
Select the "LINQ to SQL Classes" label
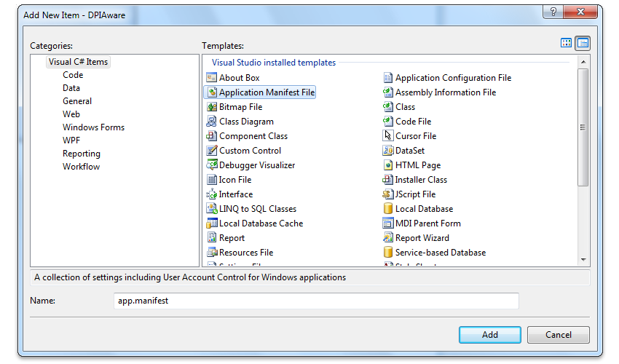pyautogui.click(x=258, y=209)
